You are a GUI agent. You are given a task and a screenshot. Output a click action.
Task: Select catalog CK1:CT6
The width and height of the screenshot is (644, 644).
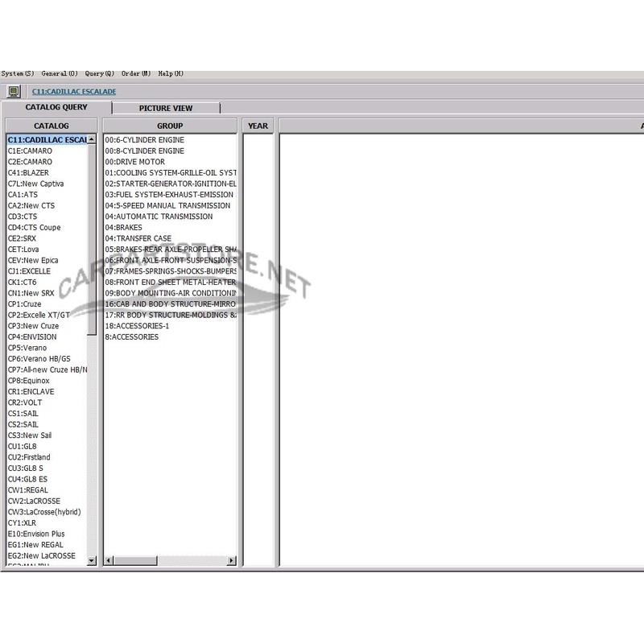(x=23, y=283)
